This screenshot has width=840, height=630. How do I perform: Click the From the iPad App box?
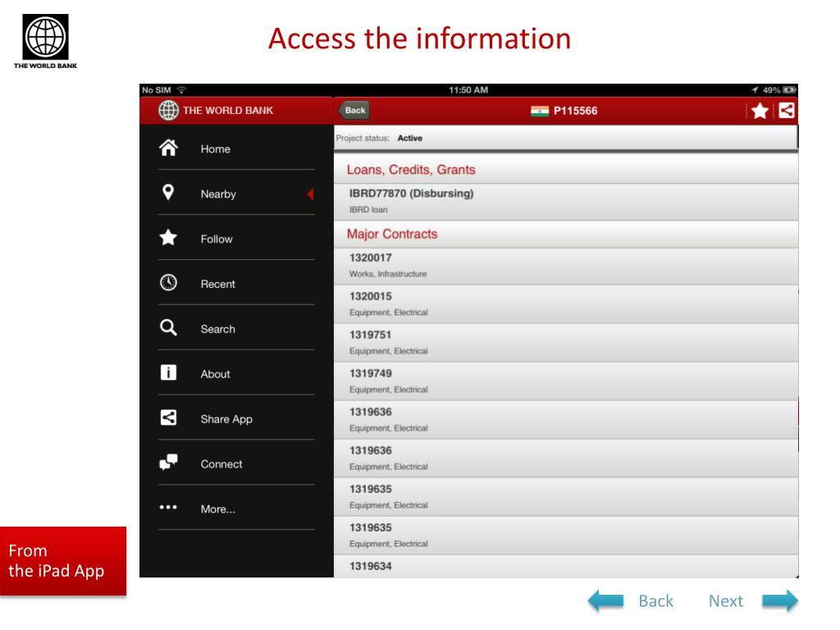coord(63,561)
